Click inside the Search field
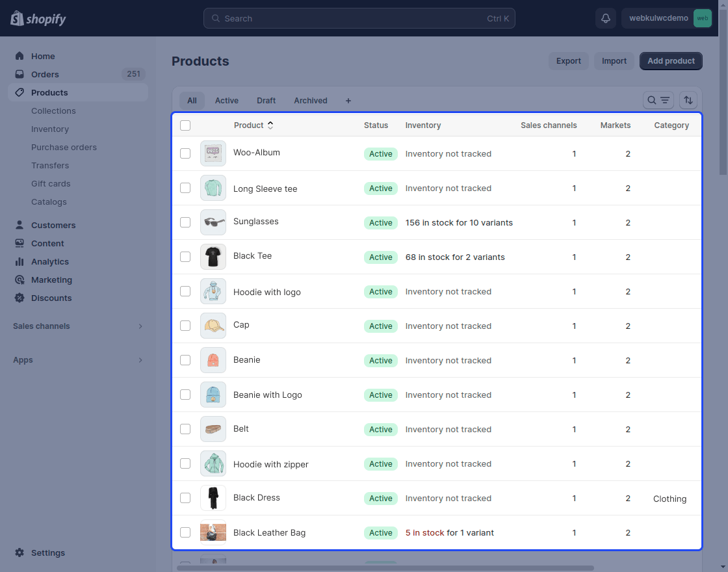 click(x=359, y=18)
